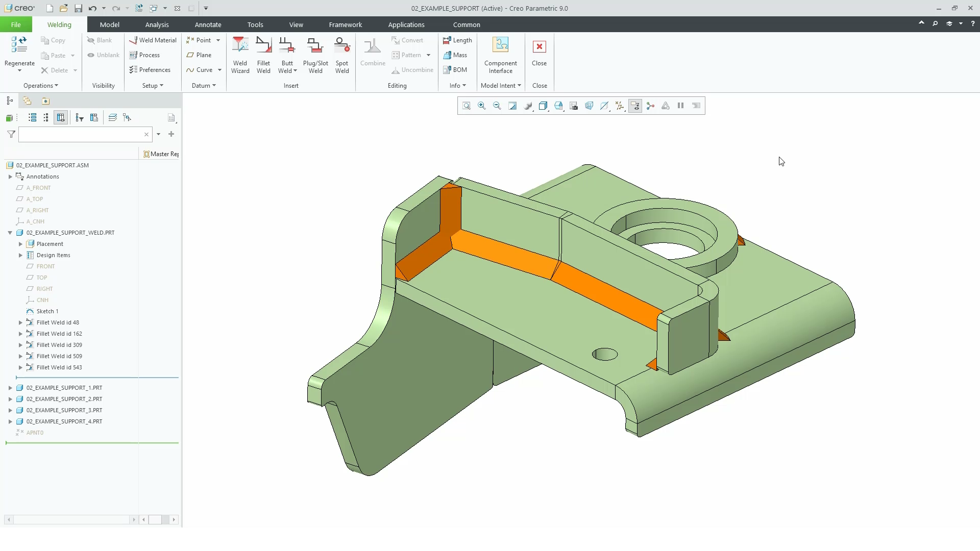This screenshot has height=551, width=980.
Task: Click the Refit view icon
Action: click(x=466, y=106)
